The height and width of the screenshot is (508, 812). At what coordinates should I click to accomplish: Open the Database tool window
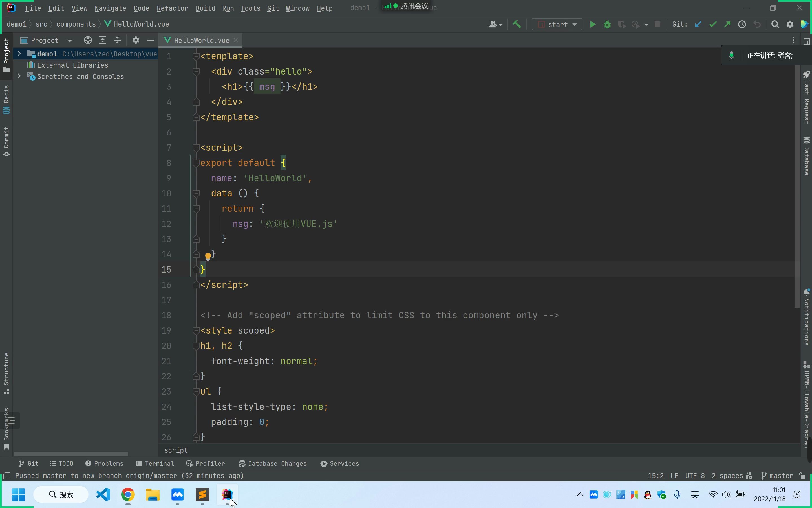[x=806, y=156]
